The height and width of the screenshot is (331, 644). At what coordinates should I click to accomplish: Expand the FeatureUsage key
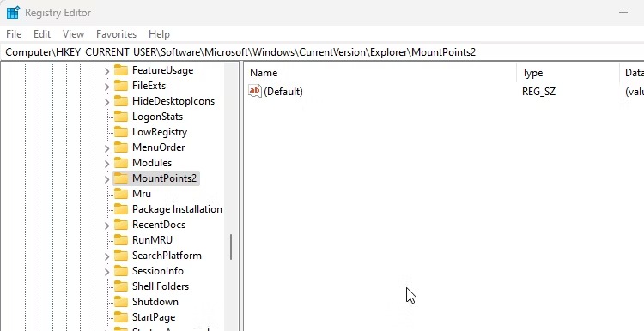[106, 71]
